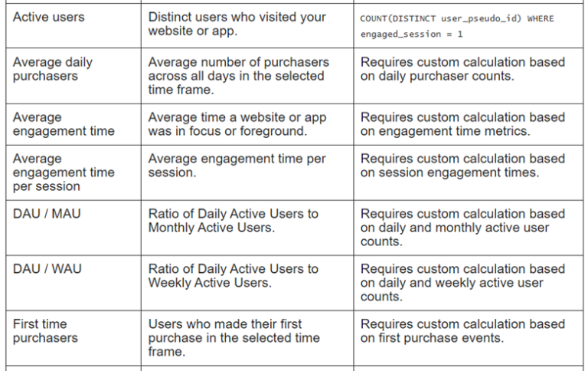Select the "Average engagement time per session." description
Image resolution: width=588 pixels, height=371 pixels.
tap(237, 166)
